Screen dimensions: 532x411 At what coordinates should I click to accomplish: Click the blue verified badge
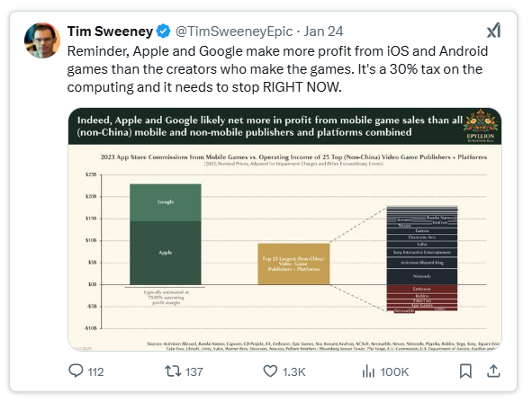tap(163, 31)
